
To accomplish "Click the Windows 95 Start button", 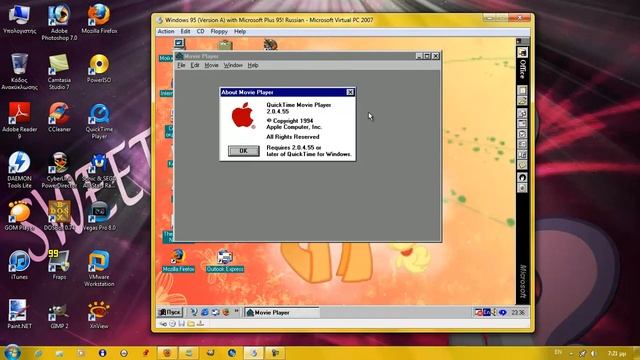I will 170,312.
